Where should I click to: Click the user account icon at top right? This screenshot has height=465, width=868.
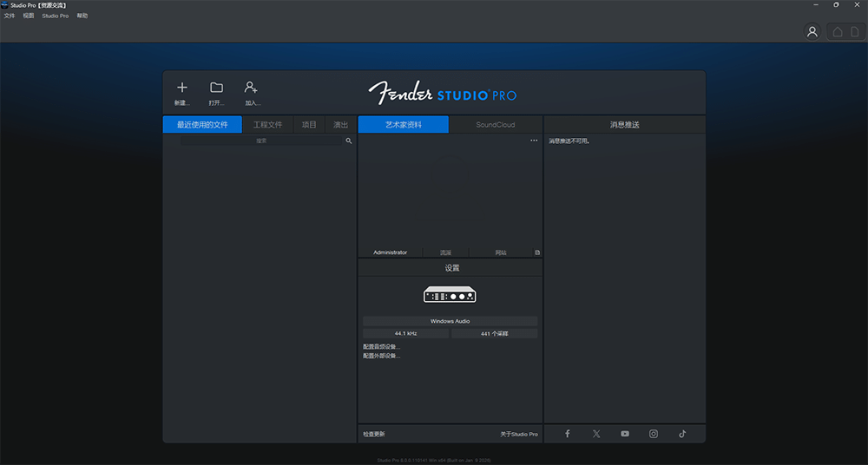[x=812, y=32]
